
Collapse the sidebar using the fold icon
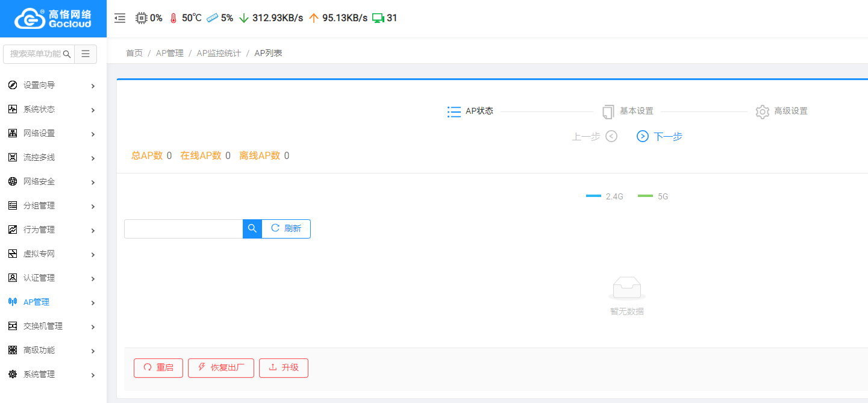click(120, 18)
